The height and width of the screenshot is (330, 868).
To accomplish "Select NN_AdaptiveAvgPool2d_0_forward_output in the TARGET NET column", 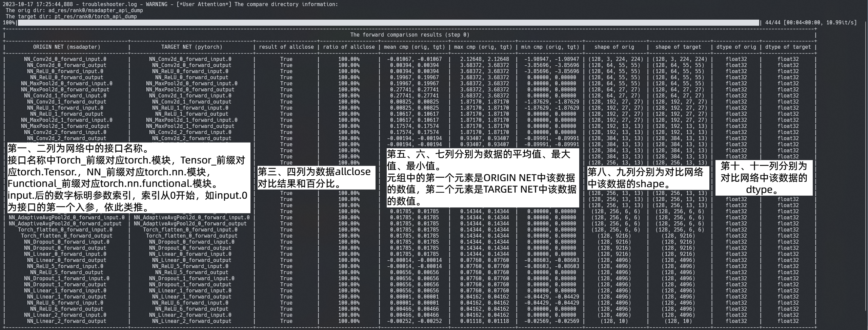I will pos(190,224).
